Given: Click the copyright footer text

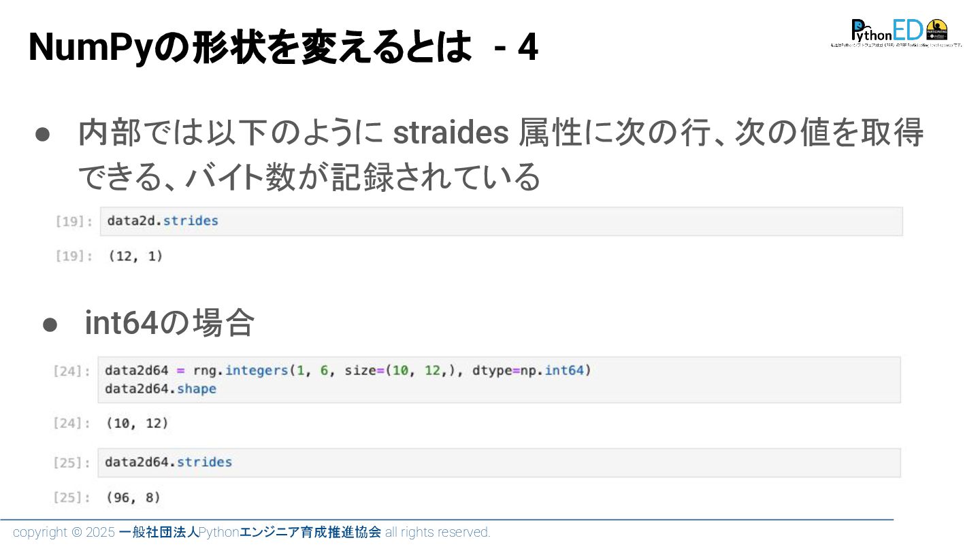Looking at the screenshot, I should click(x=252, y=532).
